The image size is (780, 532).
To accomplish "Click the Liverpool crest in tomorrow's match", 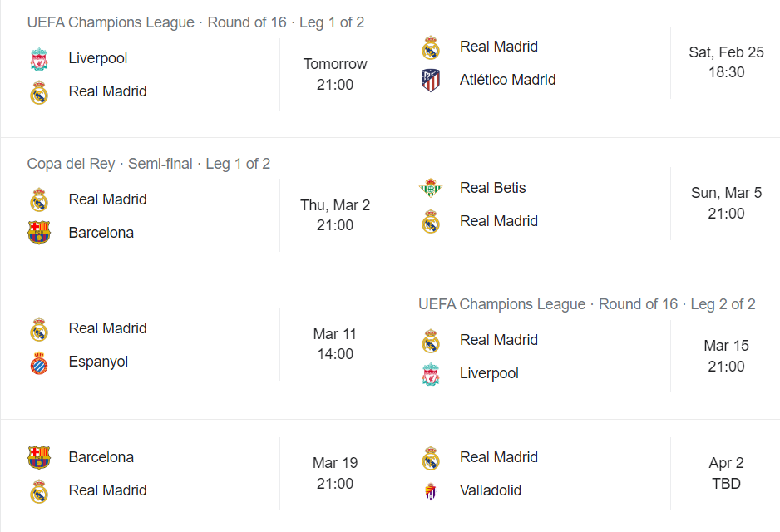I will tap(39, 59).
